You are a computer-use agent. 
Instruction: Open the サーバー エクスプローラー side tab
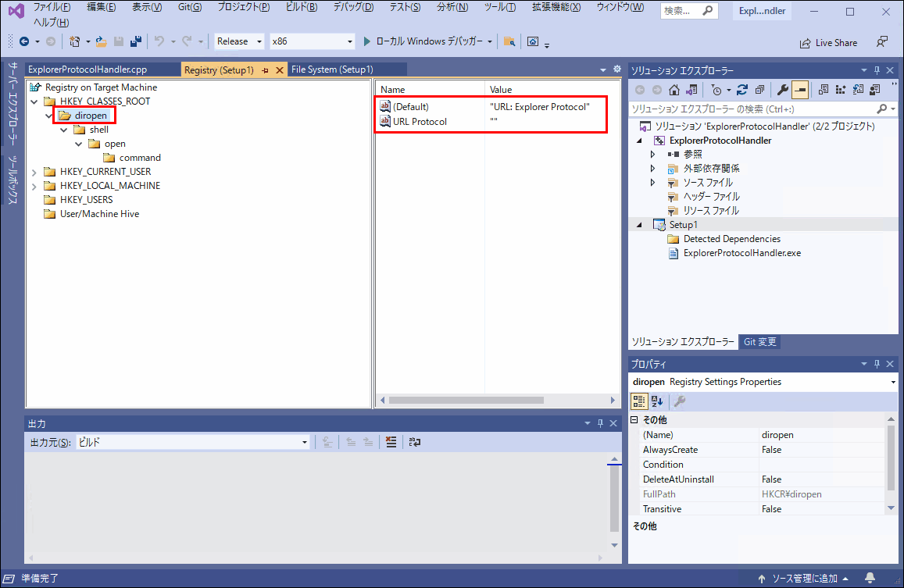(13, 103)
